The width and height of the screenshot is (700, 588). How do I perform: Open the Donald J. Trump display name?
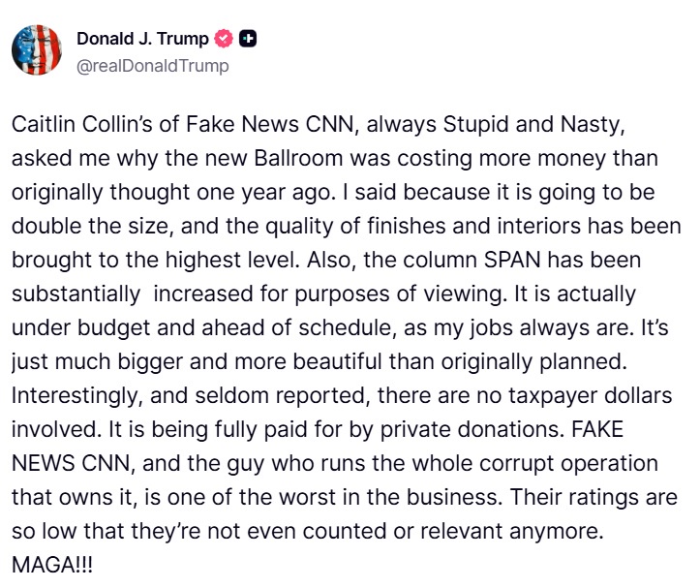pos(141,40)
